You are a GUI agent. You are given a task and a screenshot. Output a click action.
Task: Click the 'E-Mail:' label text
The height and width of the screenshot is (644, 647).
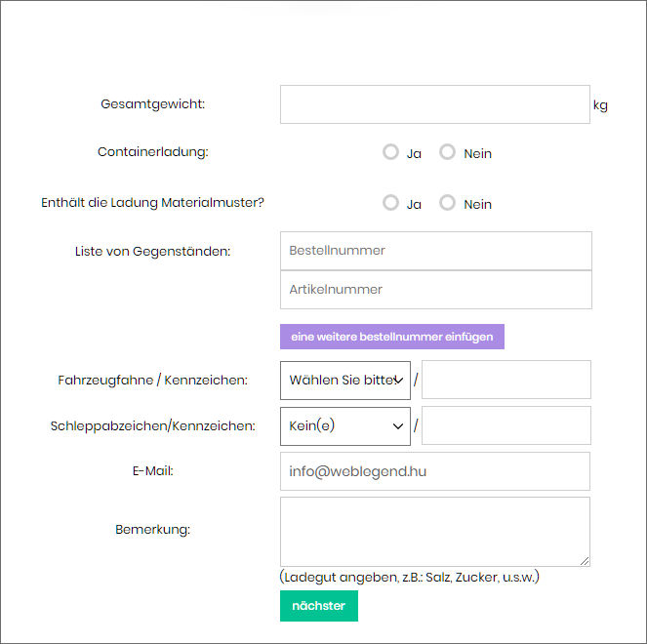[x=153, y=471]
